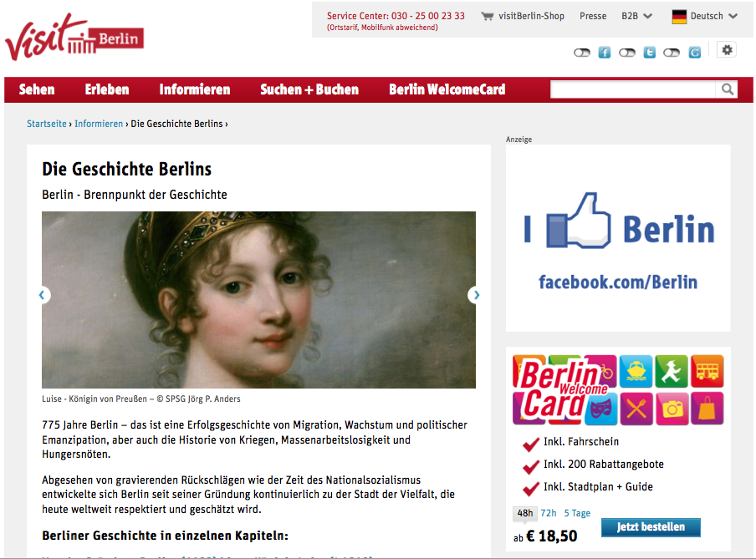Image resolution: width=756 pixels, height=559 pixels.
Task: Click the Facebook social icon
Action: click(604, 53)
